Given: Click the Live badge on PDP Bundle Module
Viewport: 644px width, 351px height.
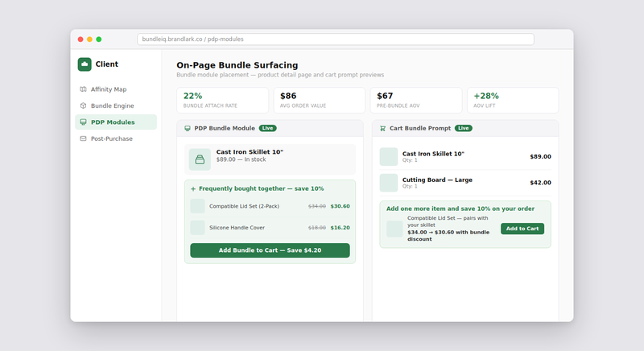Looking at the screenshot, I should (267, 128).
